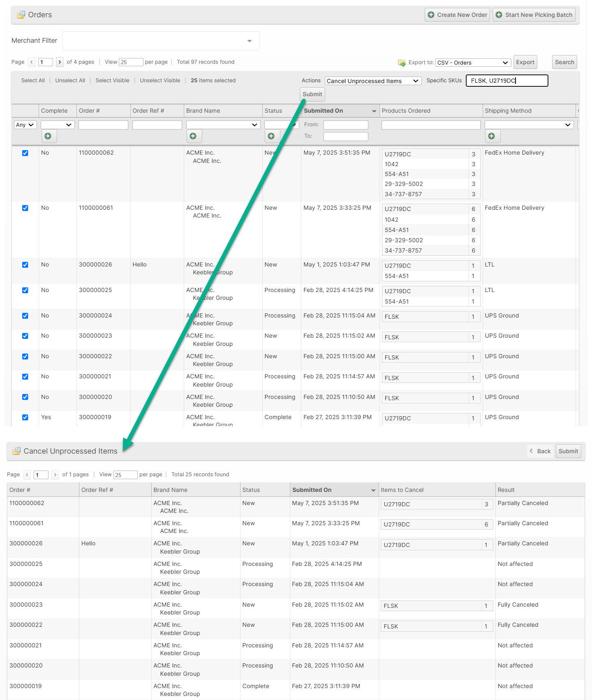This screenshot has width=592, height=700.
Task: Click the previous page arrow in Orders
Action: (32, 62)
